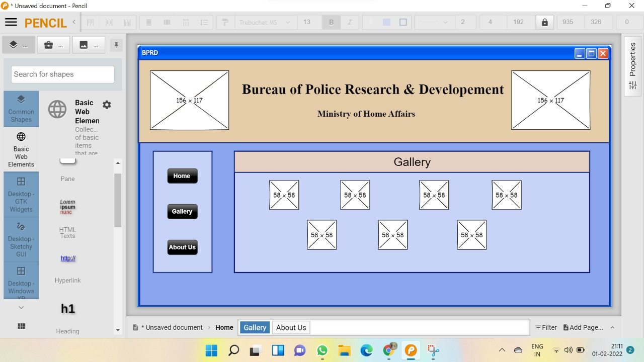Select the left 156 × 117 image placeholder
This screenshot has height=362, width=644.
[189, 100]
